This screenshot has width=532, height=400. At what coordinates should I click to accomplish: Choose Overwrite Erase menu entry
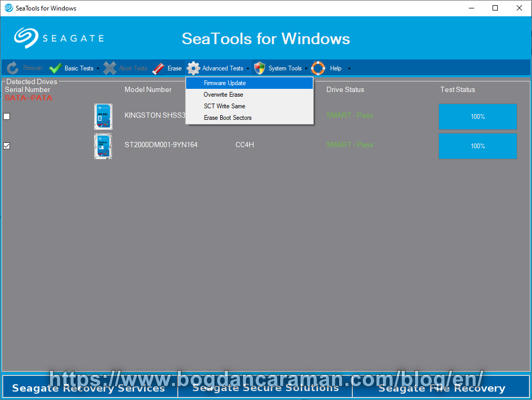pyautogui.click(x=249, y=95)
